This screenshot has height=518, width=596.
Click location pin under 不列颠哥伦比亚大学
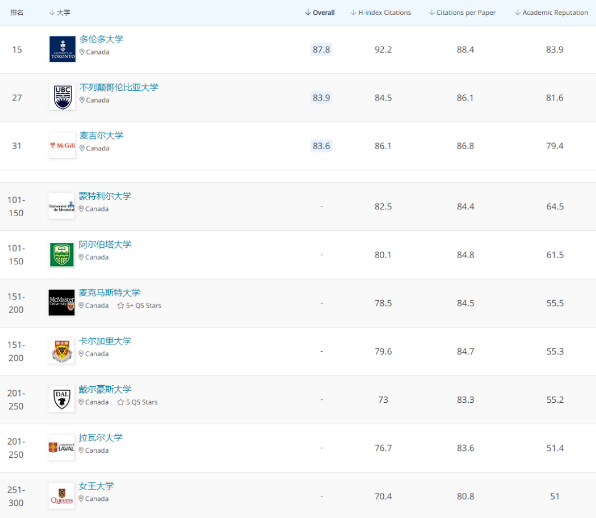click(82, 100)
